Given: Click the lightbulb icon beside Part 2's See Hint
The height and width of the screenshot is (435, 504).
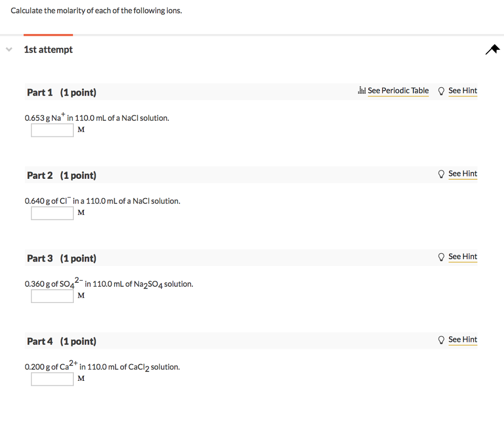Looking at the screenshot, I should coord(441,173).
